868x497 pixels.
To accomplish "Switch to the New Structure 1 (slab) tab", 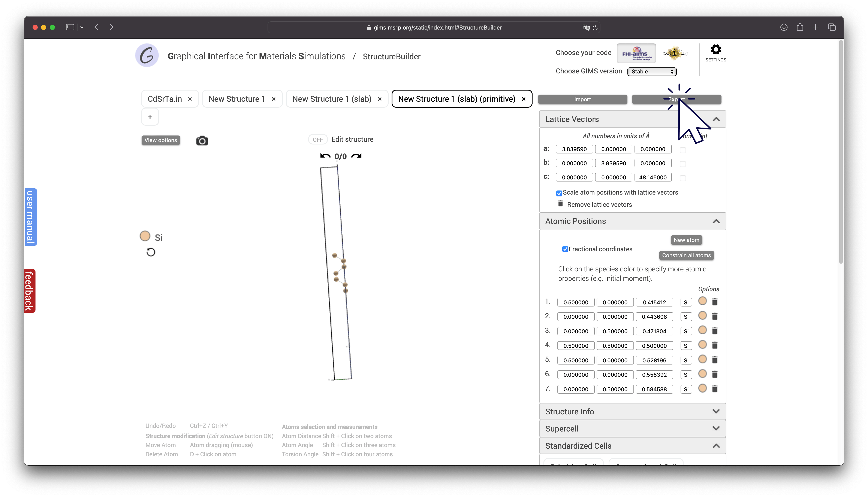I will coord(332,99).
